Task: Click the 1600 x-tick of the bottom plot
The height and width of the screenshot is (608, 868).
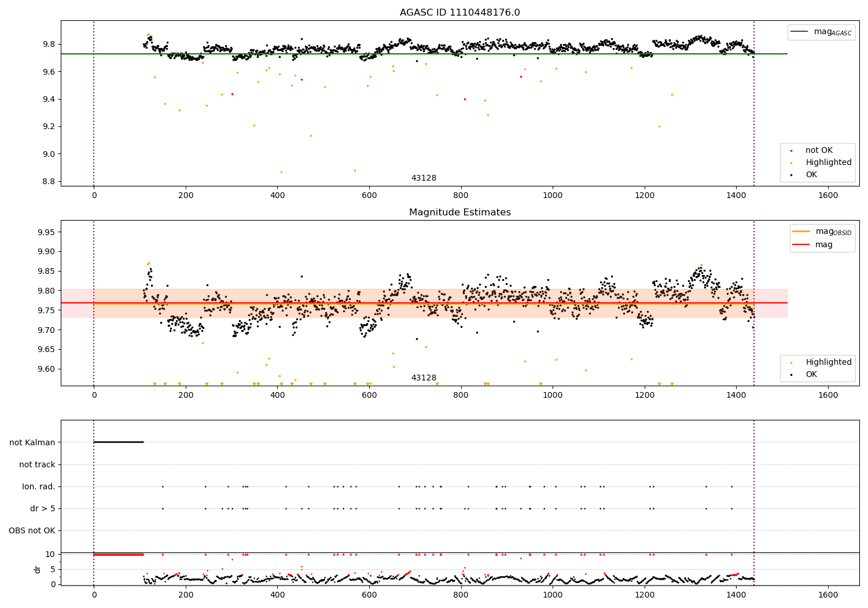Action: point(828,595)
